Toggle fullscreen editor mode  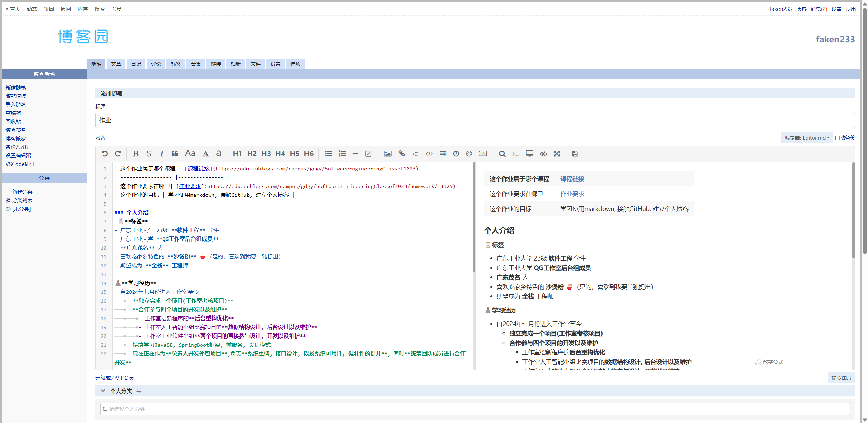coord(557,154)
